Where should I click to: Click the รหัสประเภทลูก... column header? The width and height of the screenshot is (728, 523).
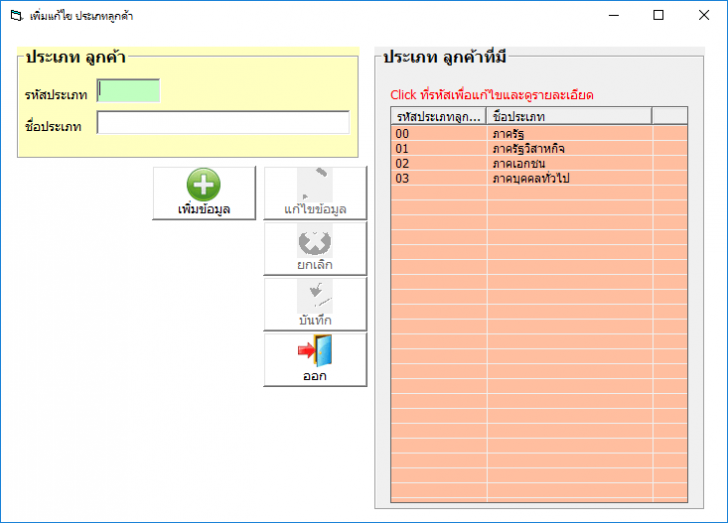(438, 116)
